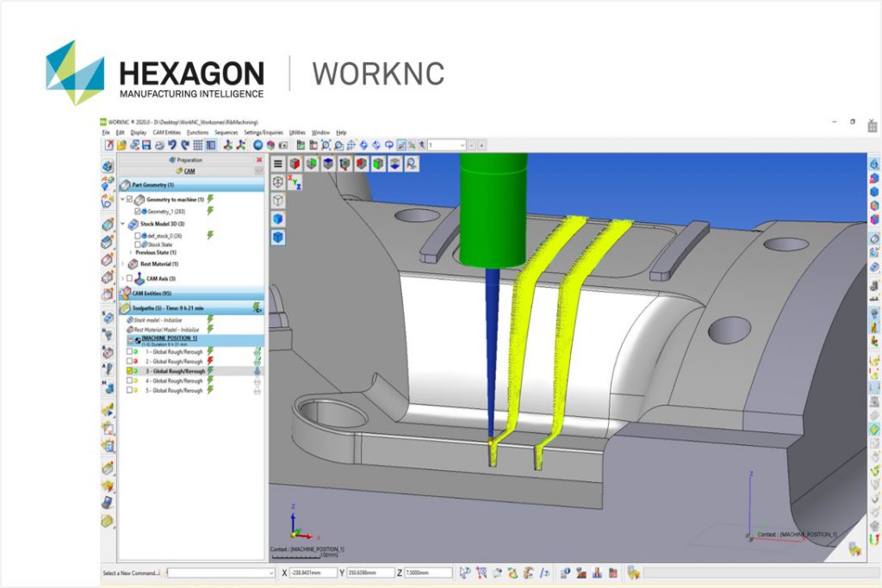Click the open folder toolbar icon
This screenshot has width=882, height=588.
point(121,145)
